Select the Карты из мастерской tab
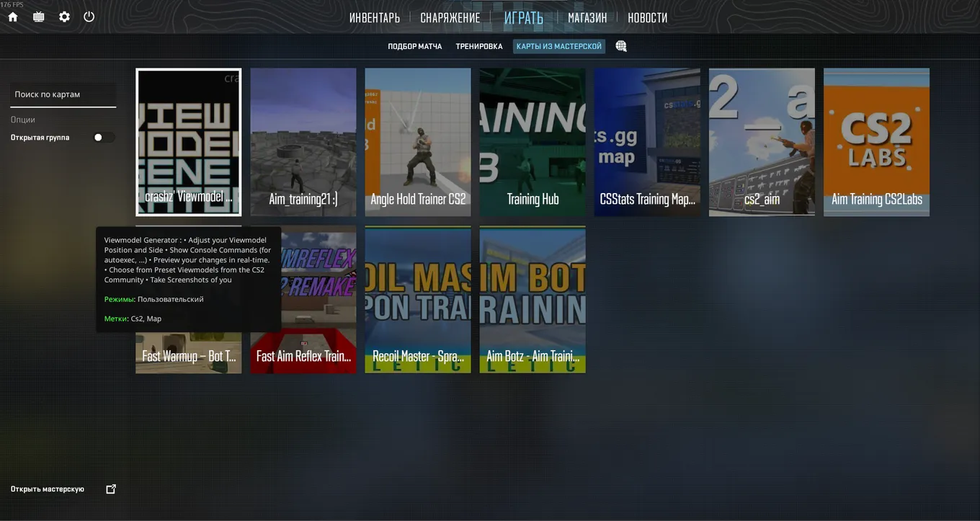The width and height of the screenshot is (980, 521). [559, 46]
